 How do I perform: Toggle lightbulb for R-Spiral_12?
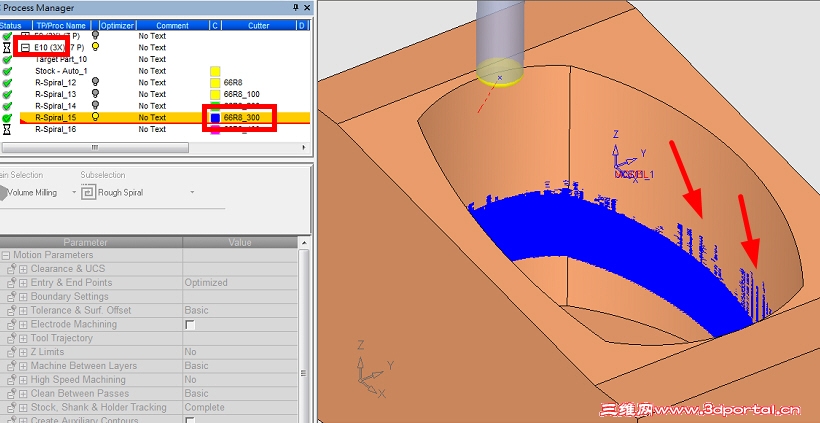[95, 82]
